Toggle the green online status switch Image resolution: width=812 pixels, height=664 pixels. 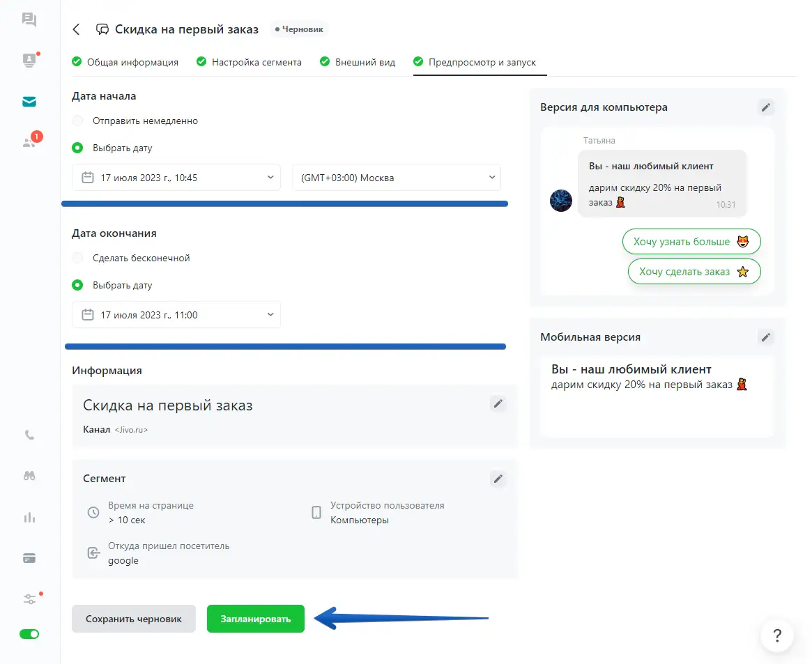pyautogui.click(x=29, y=634)
